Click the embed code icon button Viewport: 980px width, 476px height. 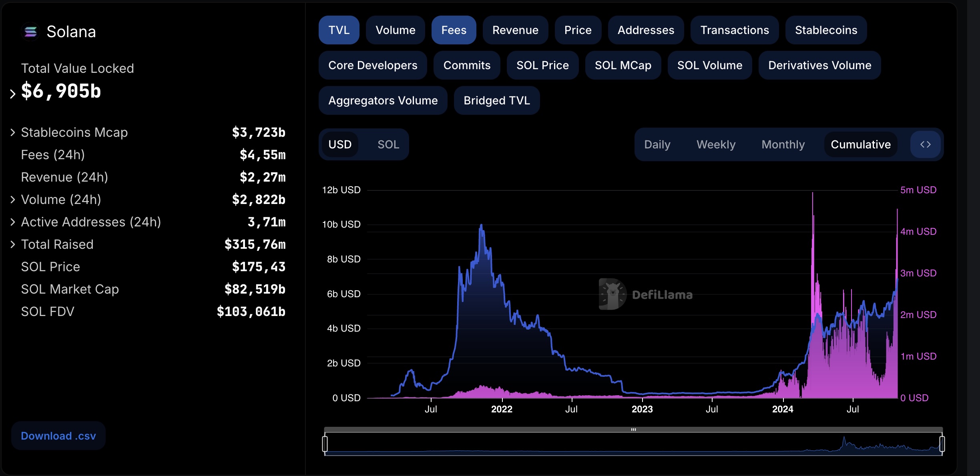[925, 144]
